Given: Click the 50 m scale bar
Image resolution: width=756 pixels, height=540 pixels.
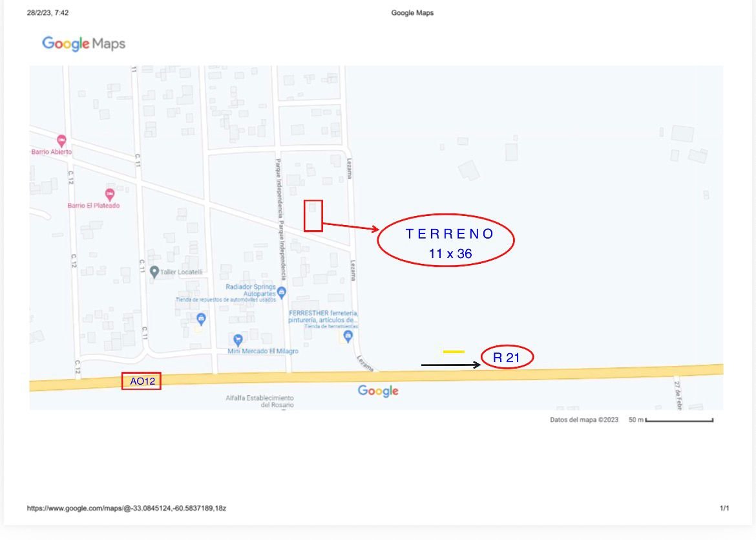Looking at the screenshot, I should (678, 420).
